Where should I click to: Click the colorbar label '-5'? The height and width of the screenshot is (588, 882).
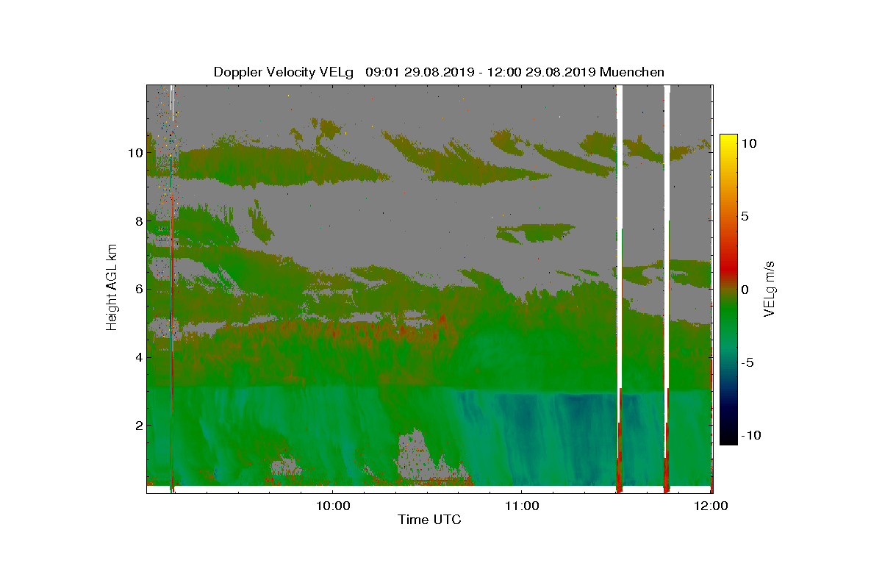(747, 362)
